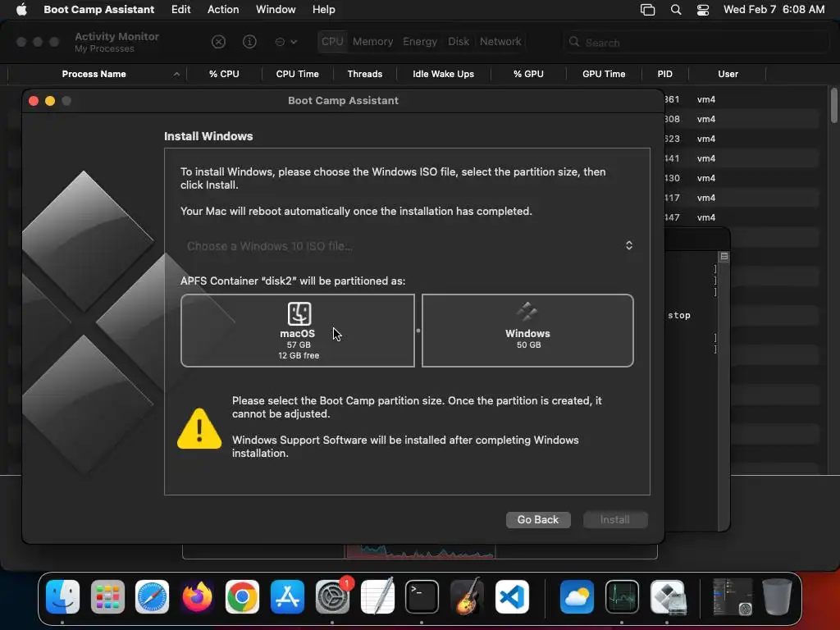Screen dimensions: 840x630
Task: Open the Weather app from the Dock
Action: pyautogui.click(x=577, y=596)
